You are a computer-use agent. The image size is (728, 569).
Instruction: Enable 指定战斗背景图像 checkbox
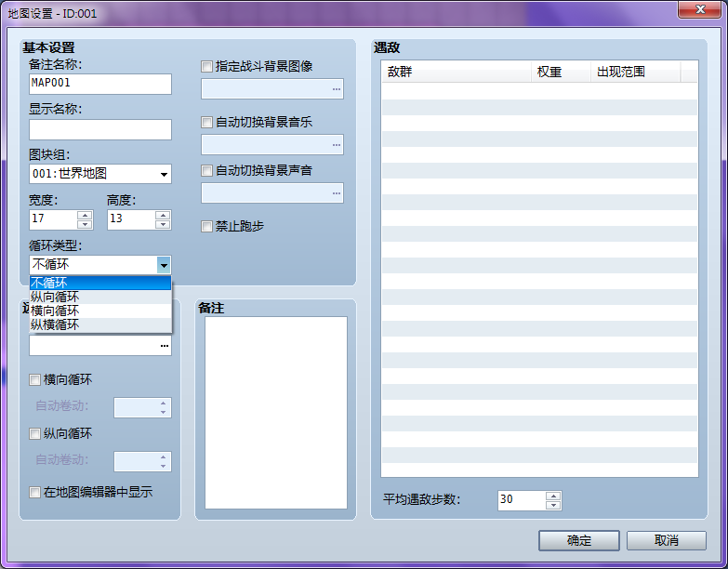[206, 66]
